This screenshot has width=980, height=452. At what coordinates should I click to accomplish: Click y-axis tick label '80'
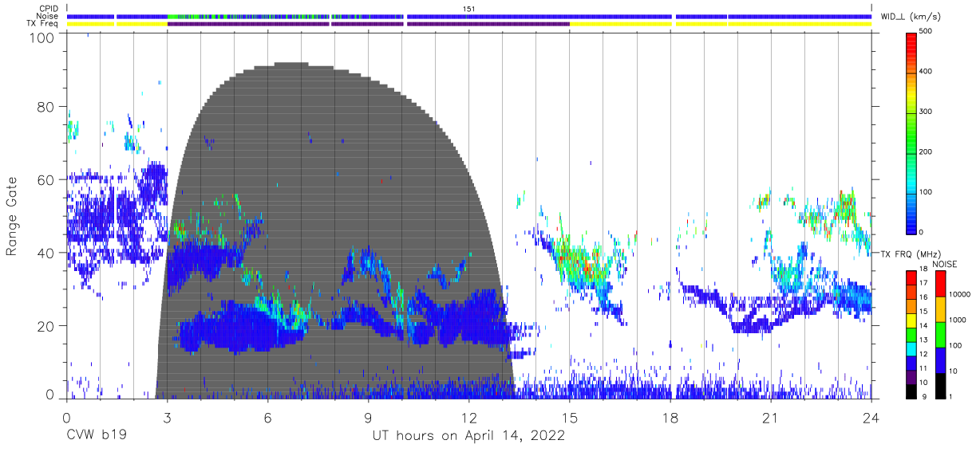pyautogui.click(x=47, y=107)
